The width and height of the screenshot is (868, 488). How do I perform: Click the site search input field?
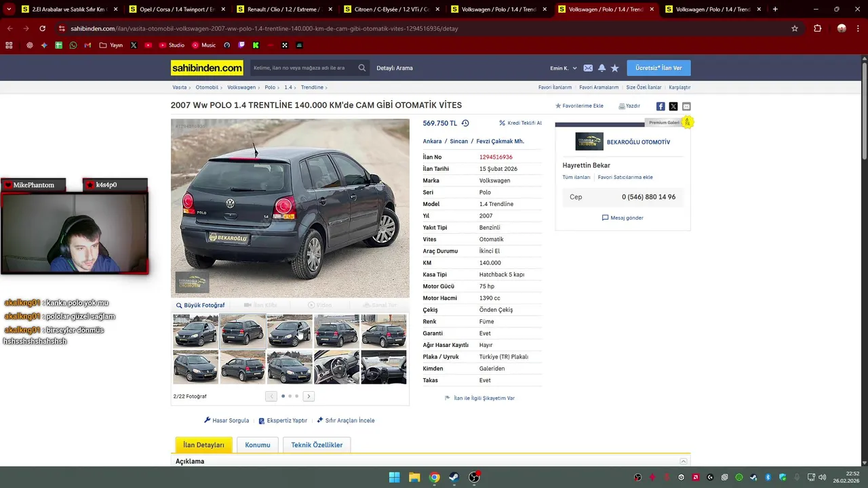click(303, 68)
